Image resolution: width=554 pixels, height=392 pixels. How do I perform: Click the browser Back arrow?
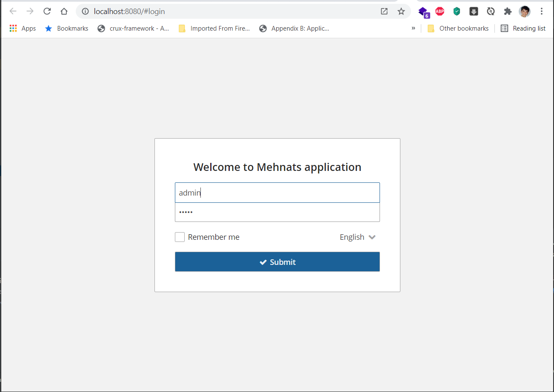coord(13,11)
